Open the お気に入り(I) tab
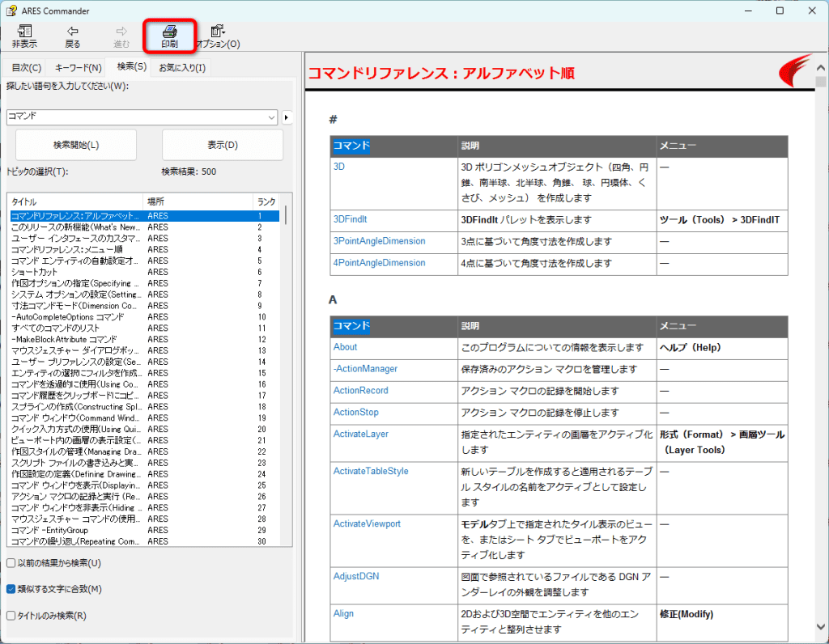829x644 pixels. pos(182,68)
